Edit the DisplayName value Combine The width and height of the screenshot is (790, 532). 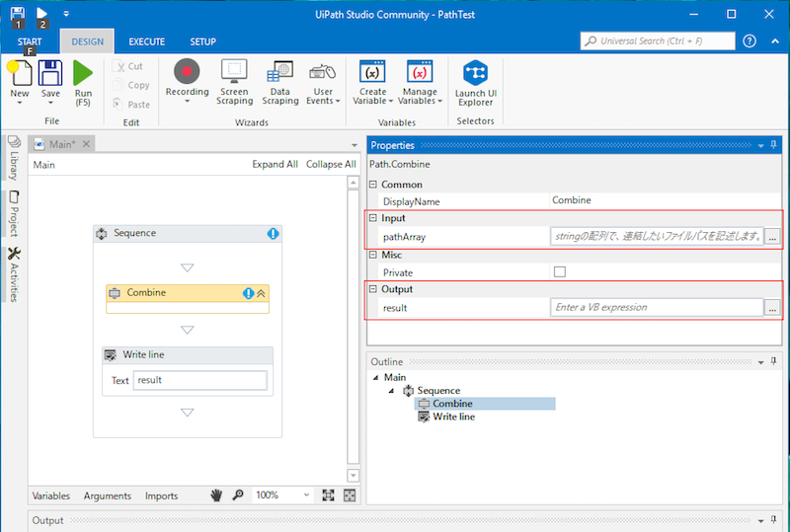pos(664,200)
